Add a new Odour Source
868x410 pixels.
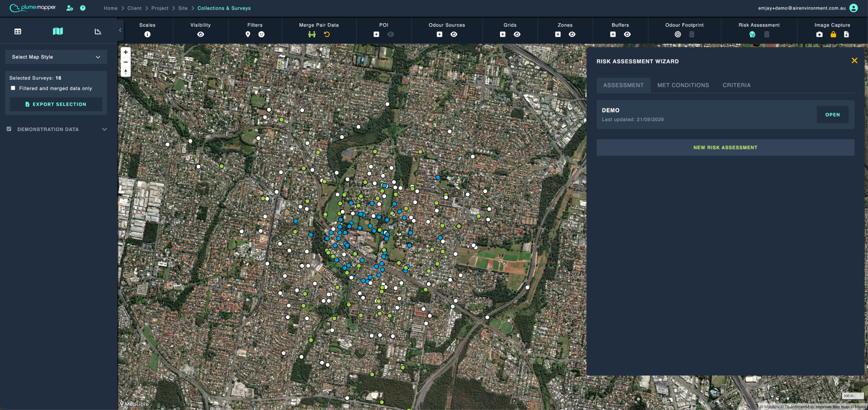pos(440,34)
